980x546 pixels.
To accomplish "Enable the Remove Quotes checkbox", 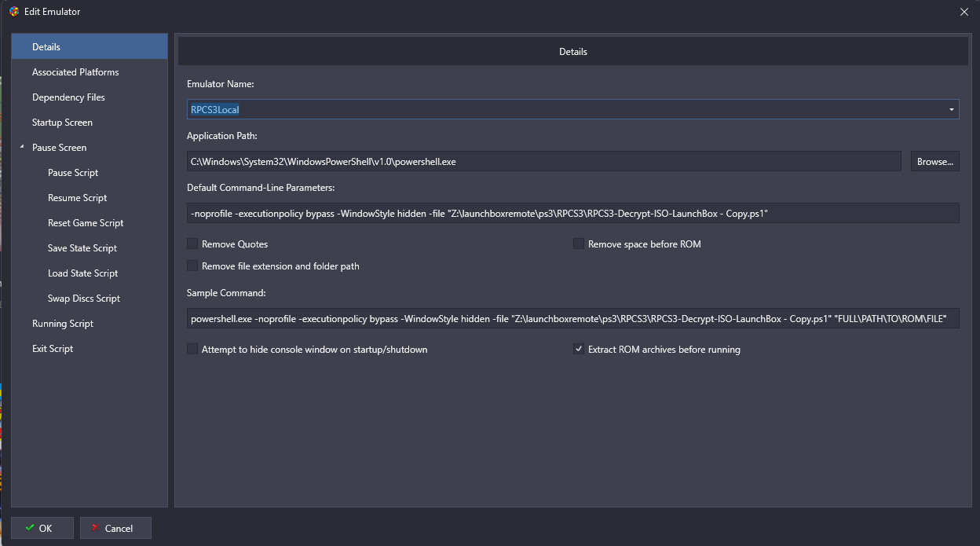I will click(x=192, y=244).
